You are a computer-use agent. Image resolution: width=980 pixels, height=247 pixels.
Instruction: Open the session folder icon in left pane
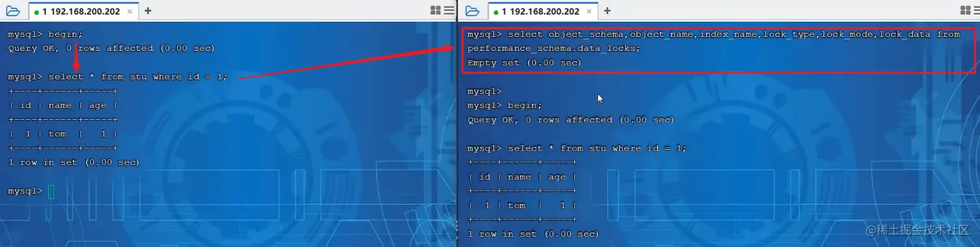tap(14, 11)
